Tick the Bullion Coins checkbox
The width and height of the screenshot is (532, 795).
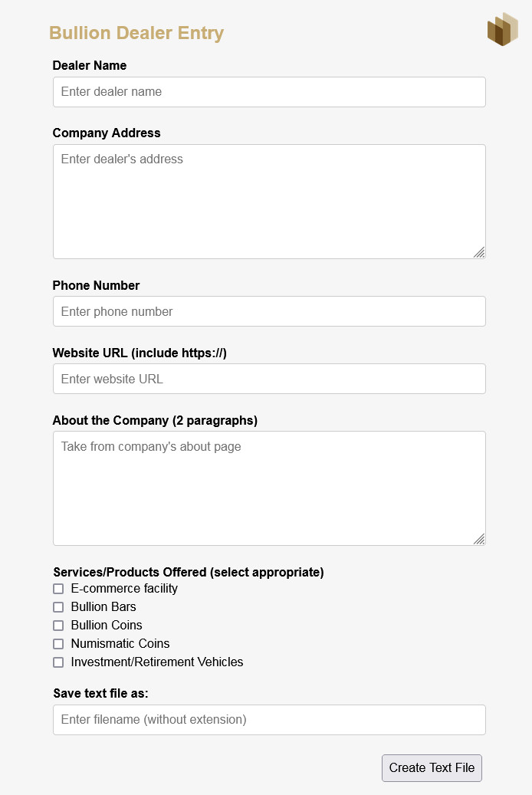coord(58,626)
